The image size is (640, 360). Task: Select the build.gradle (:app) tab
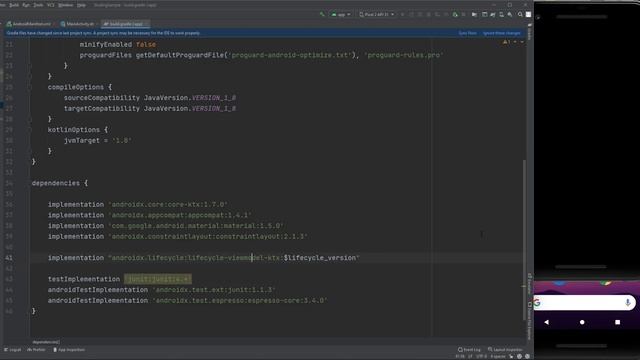pos(124,24)
